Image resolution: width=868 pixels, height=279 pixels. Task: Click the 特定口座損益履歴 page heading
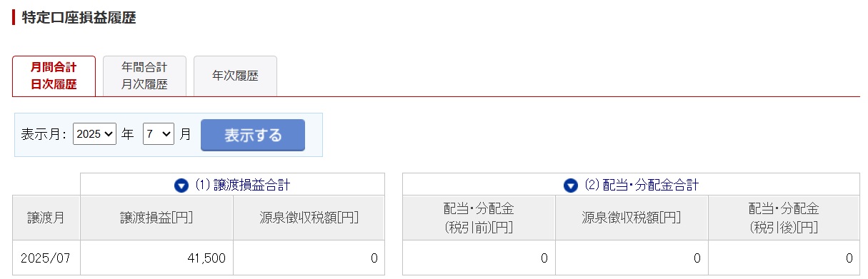(79, 18)
